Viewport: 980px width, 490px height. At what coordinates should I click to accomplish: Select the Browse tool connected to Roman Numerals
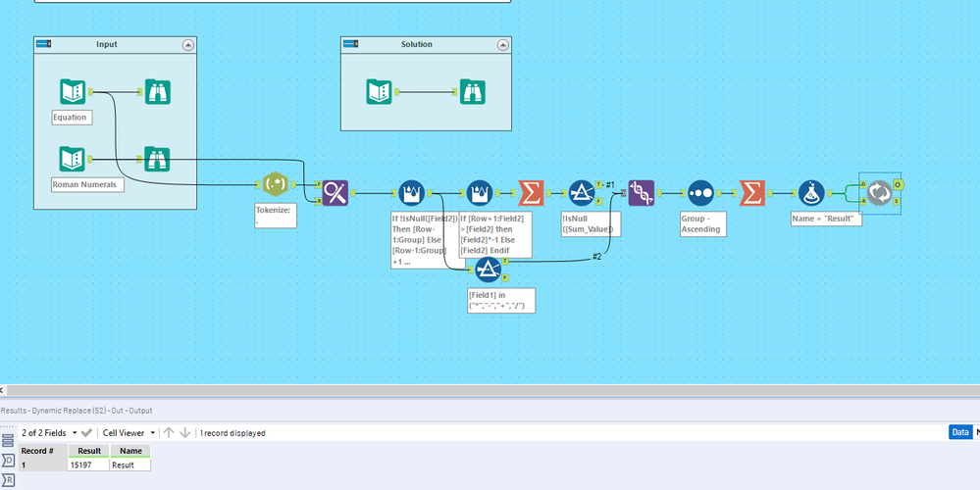coord(157,159)
